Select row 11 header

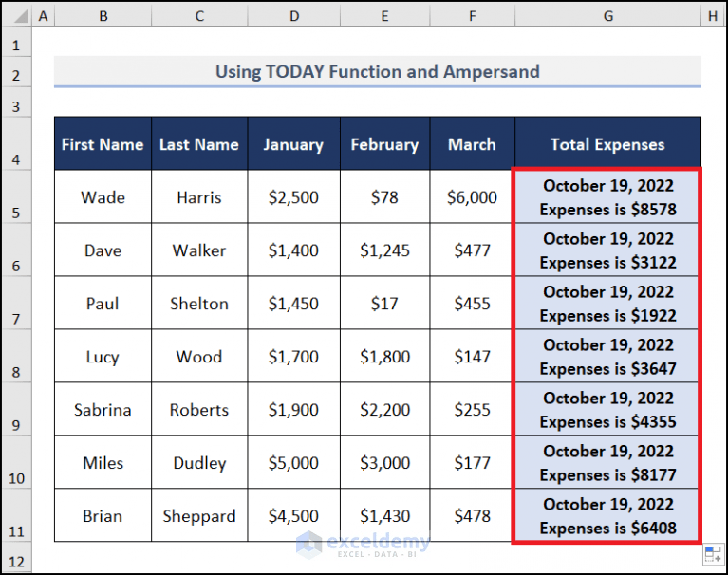pyautogui.click(x=16, y=515)
